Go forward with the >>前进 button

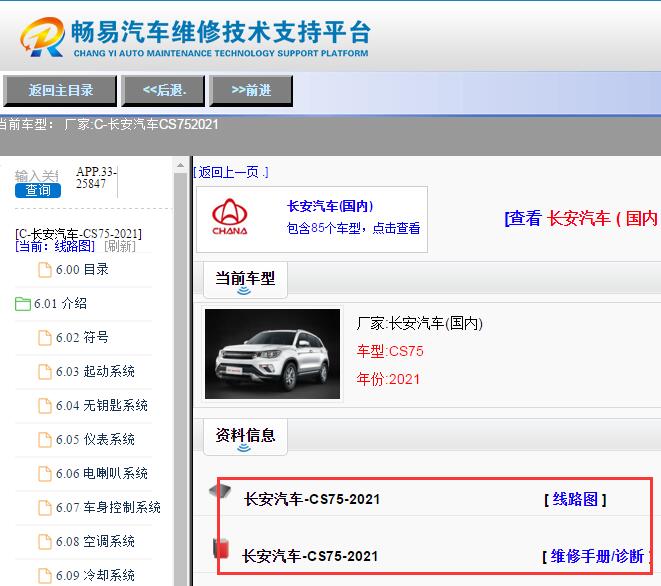(251, 90)
